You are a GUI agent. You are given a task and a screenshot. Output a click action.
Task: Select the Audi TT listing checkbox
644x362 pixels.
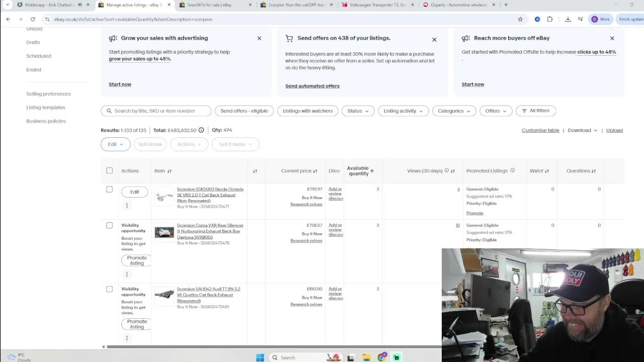[109, 289]
